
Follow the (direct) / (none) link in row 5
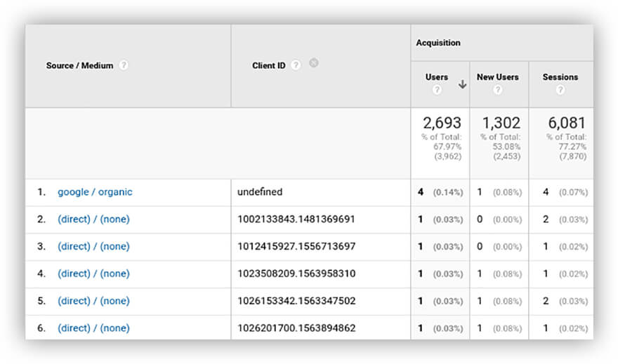(x=93, y=302)
